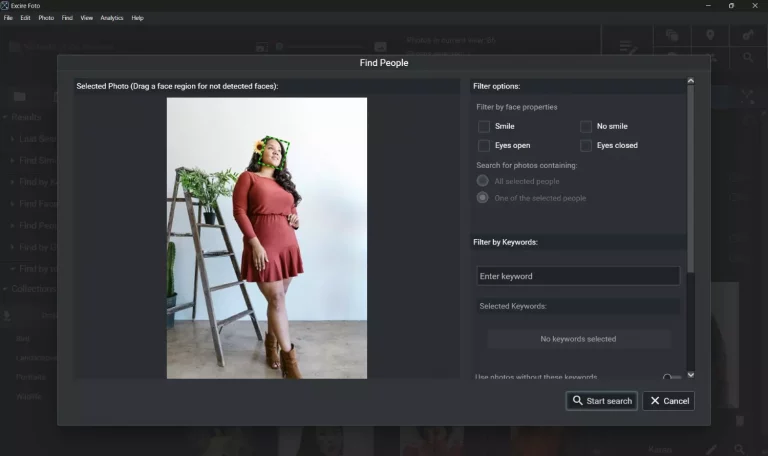Focus the Enter keyword field
The image size is (768, 456).
click(578, 276)
